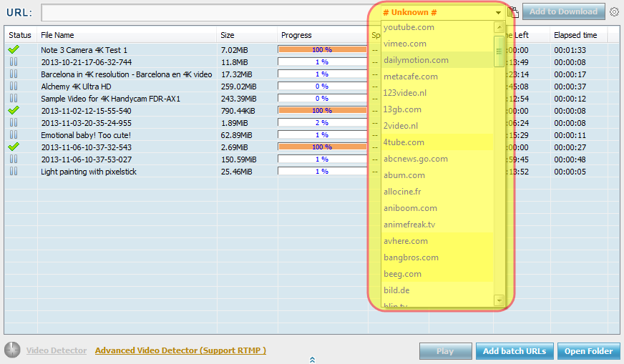Screen dimensions: 624x364
Task: Select animefreak.tv entry
Action: tap(437, 225)
